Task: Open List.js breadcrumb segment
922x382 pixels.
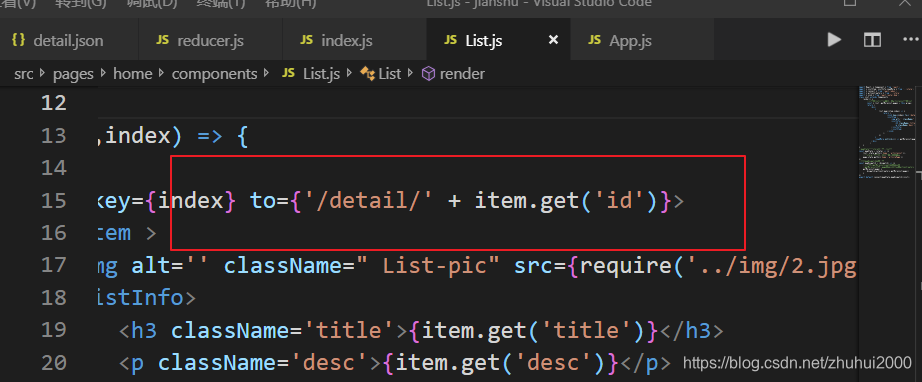Action: pyautogui.click(x=322, y=73)
